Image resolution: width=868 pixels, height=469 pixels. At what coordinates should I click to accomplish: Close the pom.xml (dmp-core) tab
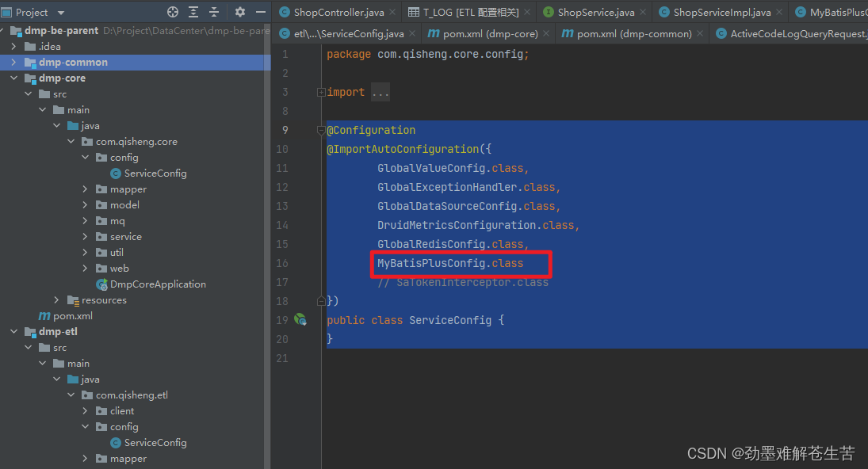click(x=546, y=34)
